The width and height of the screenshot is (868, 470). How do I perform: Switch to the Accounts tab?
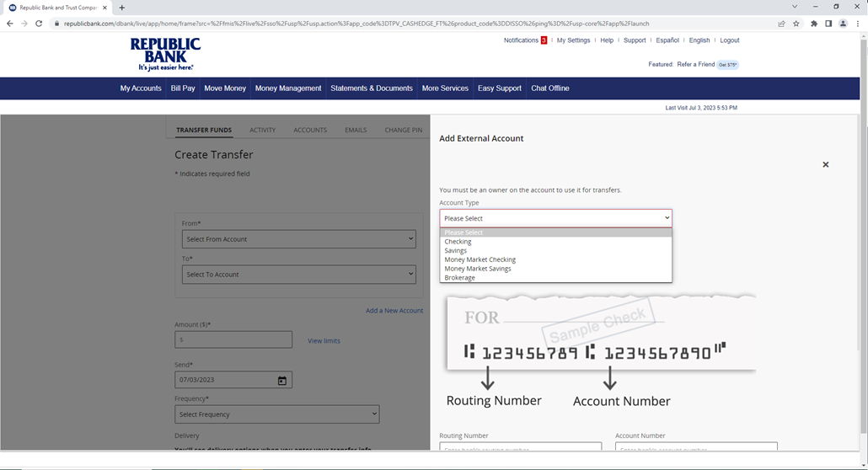point(310,130)
